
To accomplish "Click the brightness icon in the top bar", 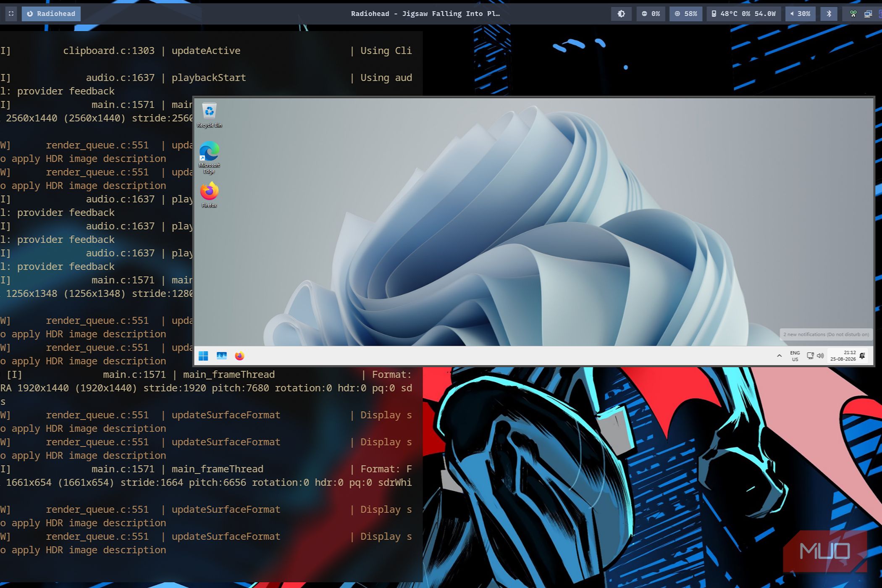I will 621,13.
